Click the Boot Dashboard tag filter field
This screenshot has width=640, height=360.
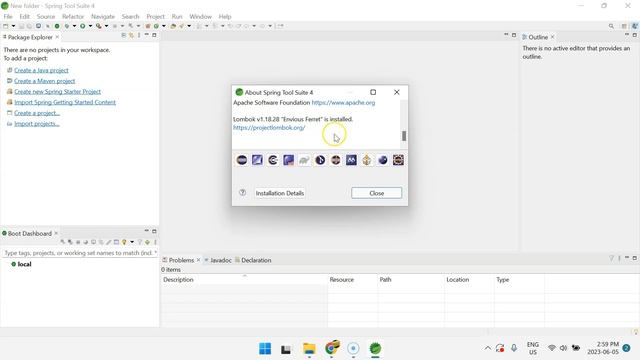coord(80,253)
